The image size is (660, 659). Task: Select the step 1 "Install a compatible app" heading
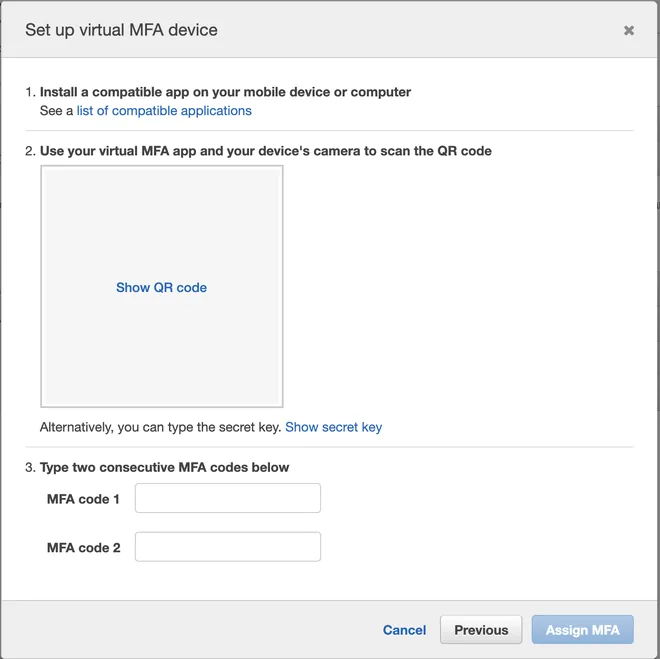(225, 92)
